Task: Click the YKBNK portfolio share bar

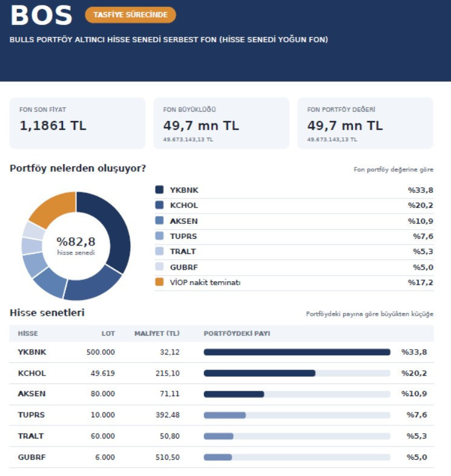Action: coord(297,352)
